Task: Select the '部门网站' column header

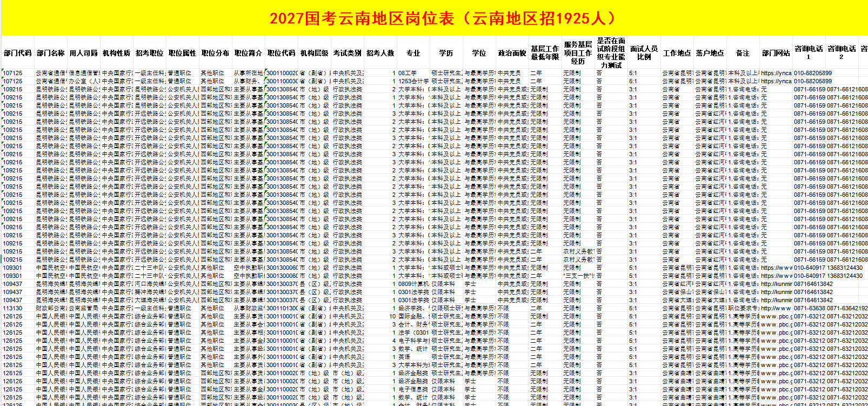Action: click(x=776, y=53)
